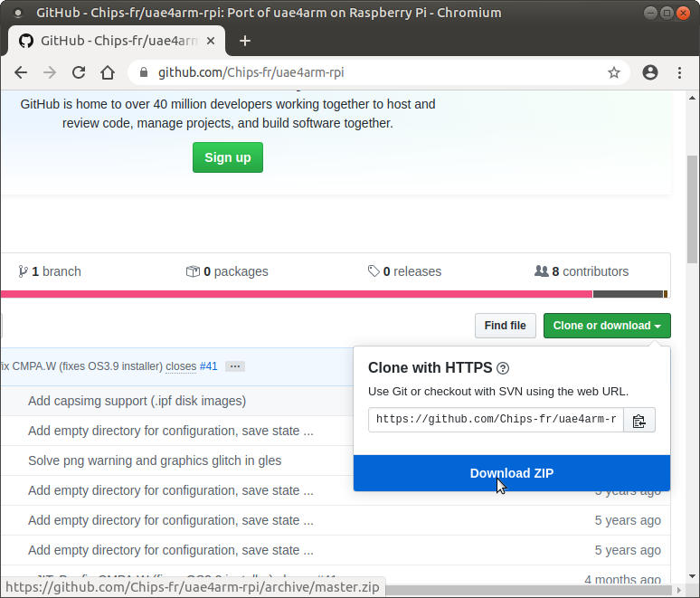Open a new tab with the plus icon
700x598 pixels.
[245, 41]
